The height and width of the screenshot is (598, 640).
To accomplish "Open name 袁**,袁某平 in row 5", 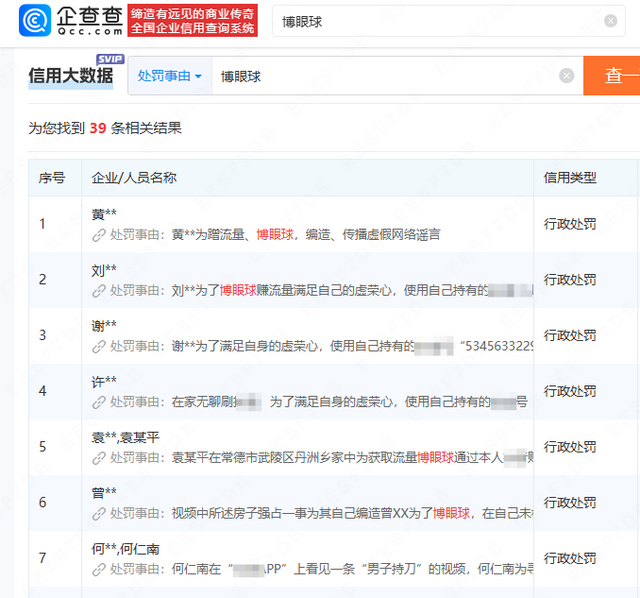I will pos(125,437).
